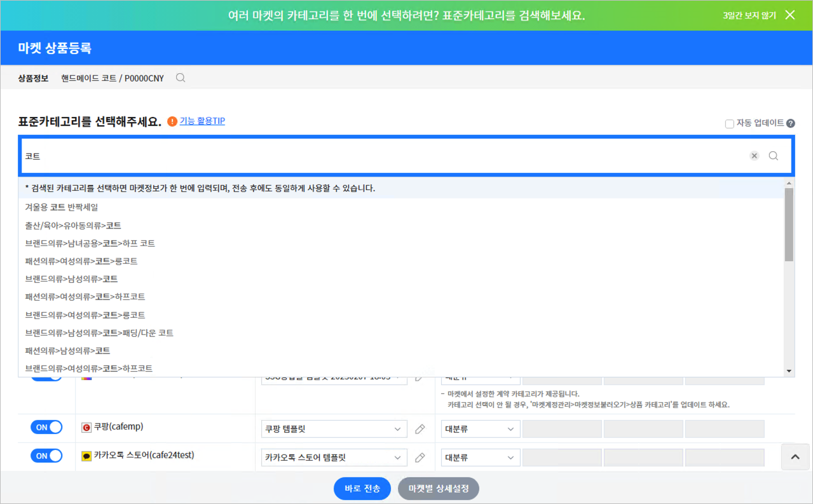Open the 쿠팡 템플릿 dropdown

click(x=334, y=428)
